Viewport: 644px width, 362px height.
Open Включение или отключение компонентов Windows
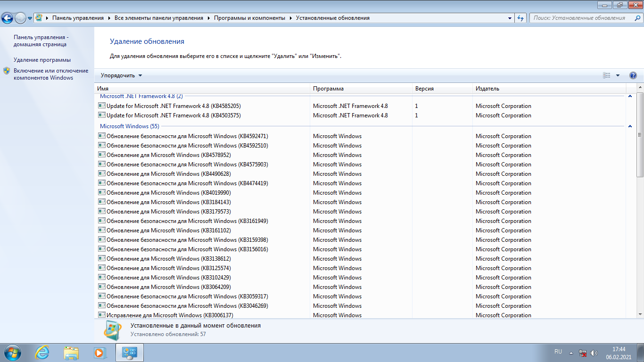point(51,74)
